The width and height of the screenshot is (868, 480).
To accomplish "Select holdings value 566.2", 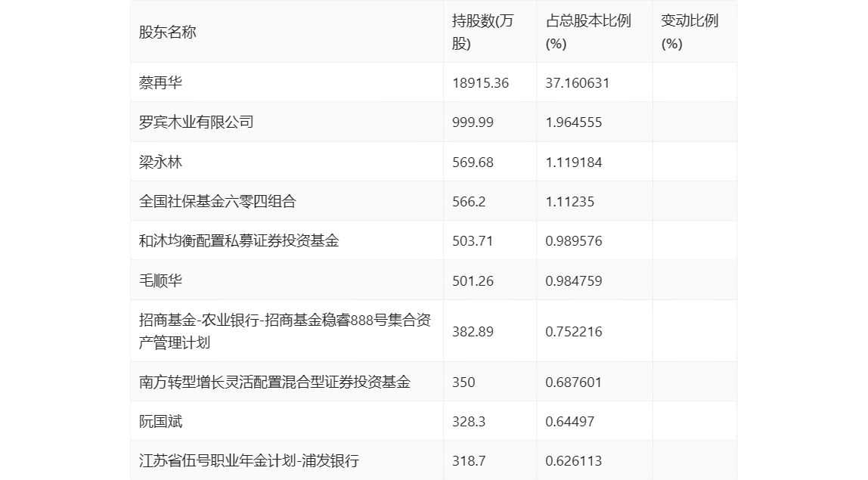I will tap(469, 202).
